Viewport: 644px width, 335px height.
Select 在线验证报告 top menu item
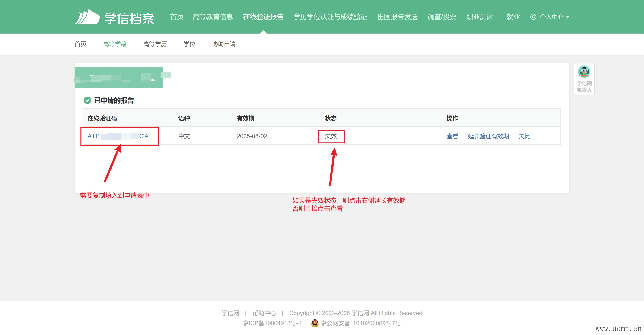click(263, 17)
